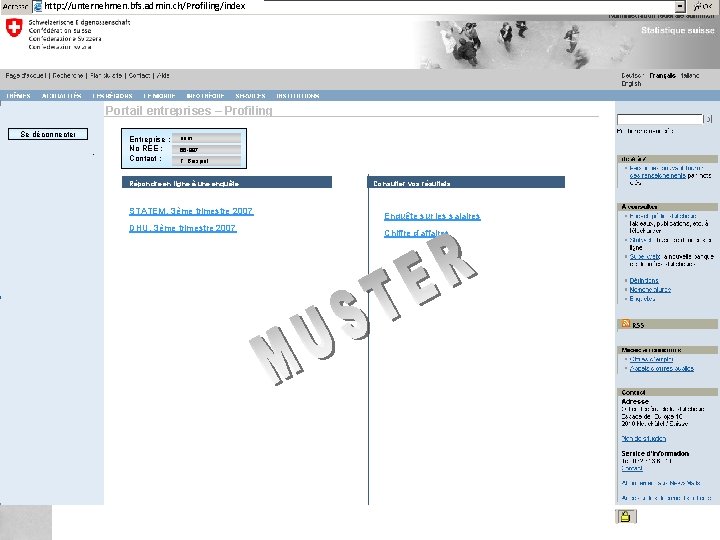Switch language to Deutsch
Viewport: 720px width, 540px height.
[632, 75]
